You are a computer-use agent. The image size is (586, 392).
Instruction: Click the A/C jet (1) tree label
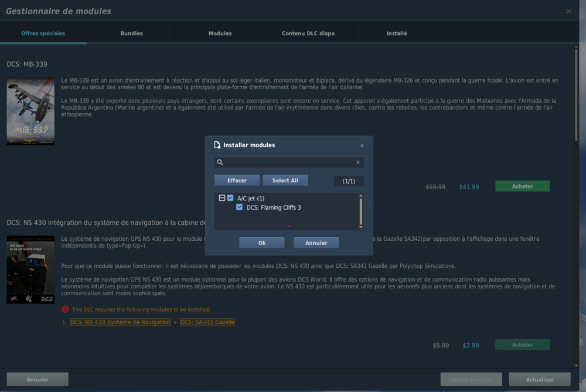(x=251, y=199)
